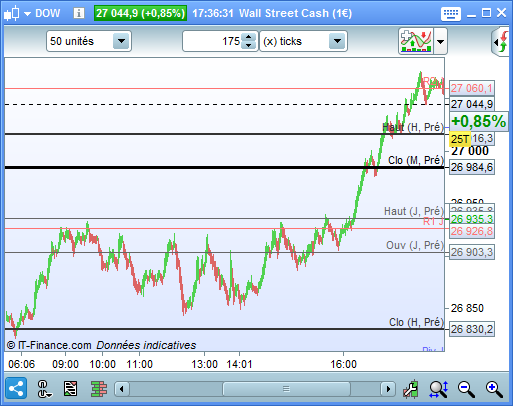Click the 26 926,8 pivot price label
The height and width of the screenshot is (406, 513).
472,231
